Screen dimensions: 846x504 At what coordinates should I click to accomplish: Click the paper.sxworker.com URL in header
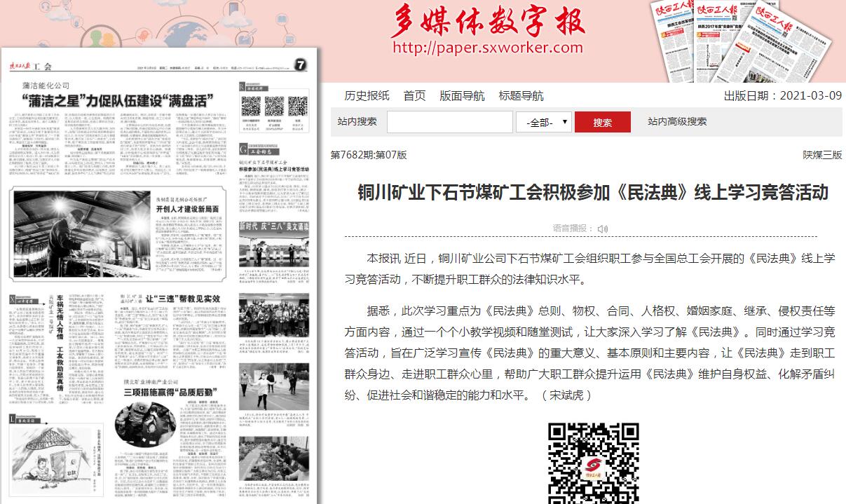(x=488, y=48)
